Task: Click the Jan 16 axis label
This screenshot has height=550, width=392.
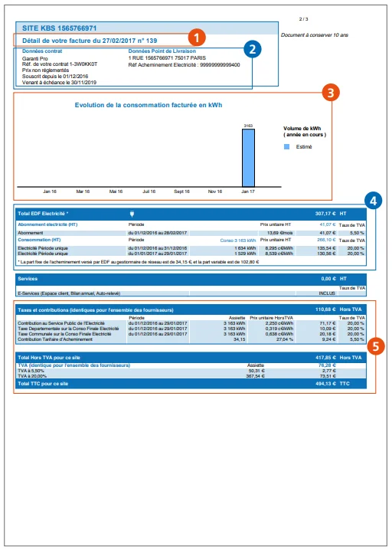Action: (x=50, y=192)
